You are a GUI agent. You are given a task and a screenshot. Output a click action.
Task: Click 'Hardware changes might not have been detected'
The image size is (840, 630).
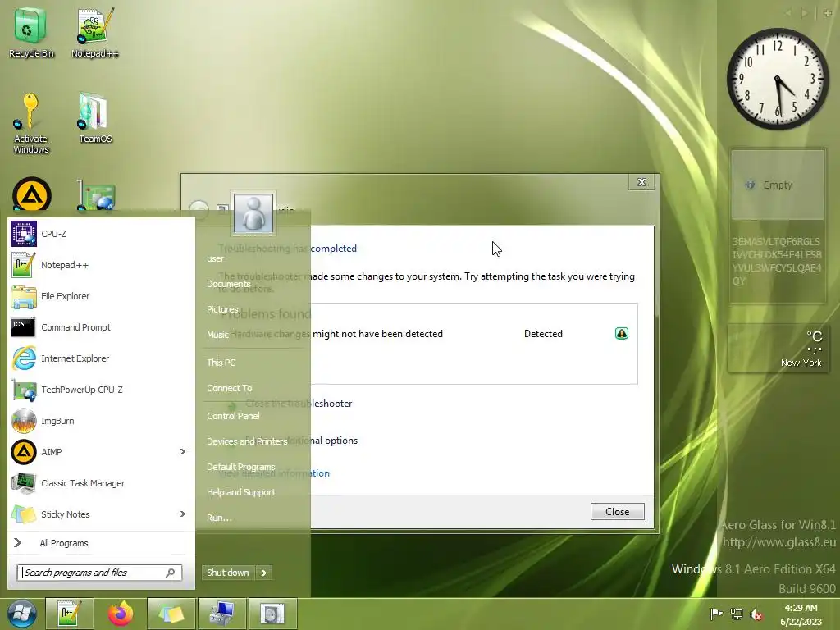(336, 334)
